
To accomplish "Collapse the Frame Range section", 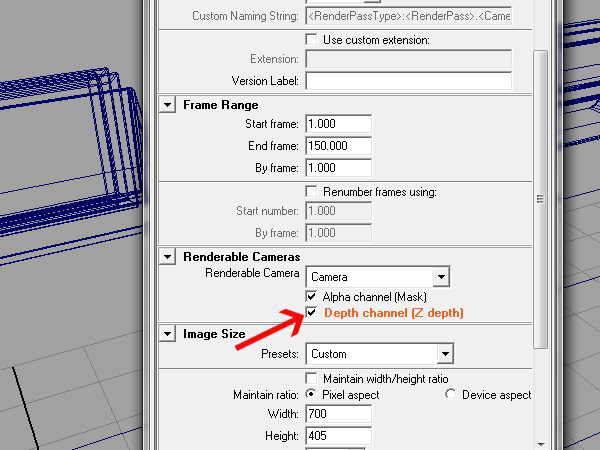I will (168, 104).
